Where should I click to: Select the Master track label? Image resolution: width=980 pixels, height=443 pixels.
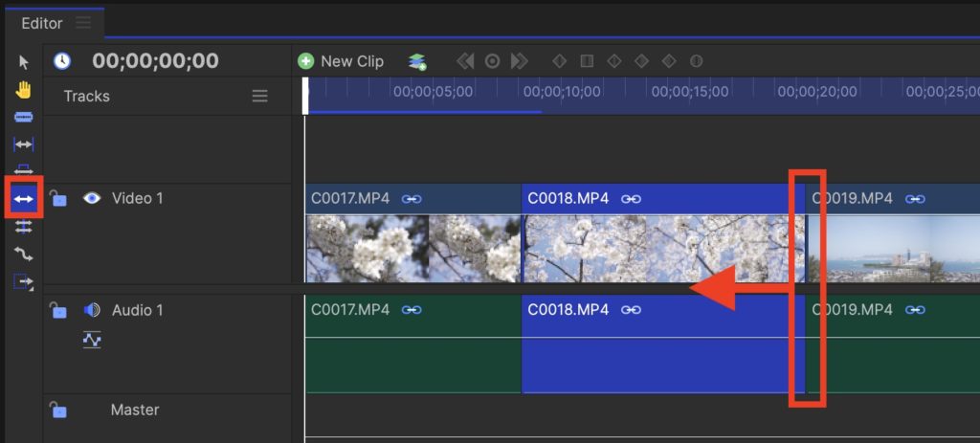coord(135,410)
